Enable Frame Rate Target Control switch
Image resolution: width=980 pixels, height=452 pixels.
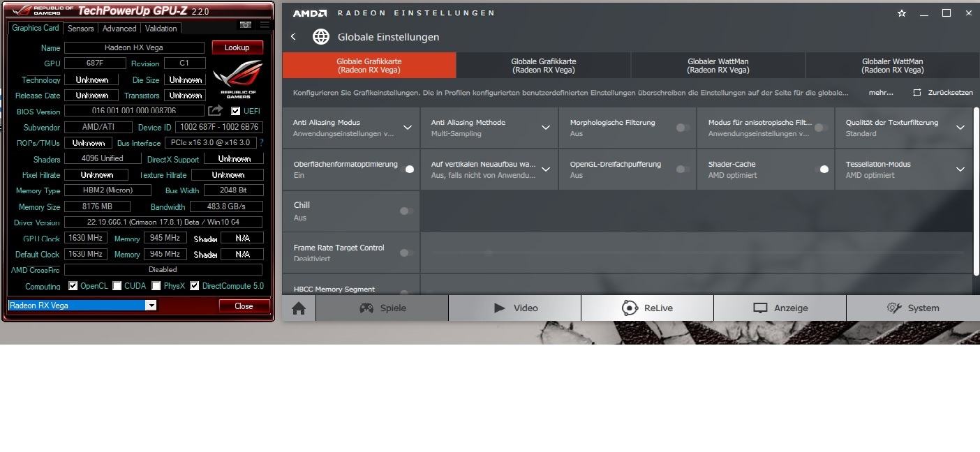[407, 253]
